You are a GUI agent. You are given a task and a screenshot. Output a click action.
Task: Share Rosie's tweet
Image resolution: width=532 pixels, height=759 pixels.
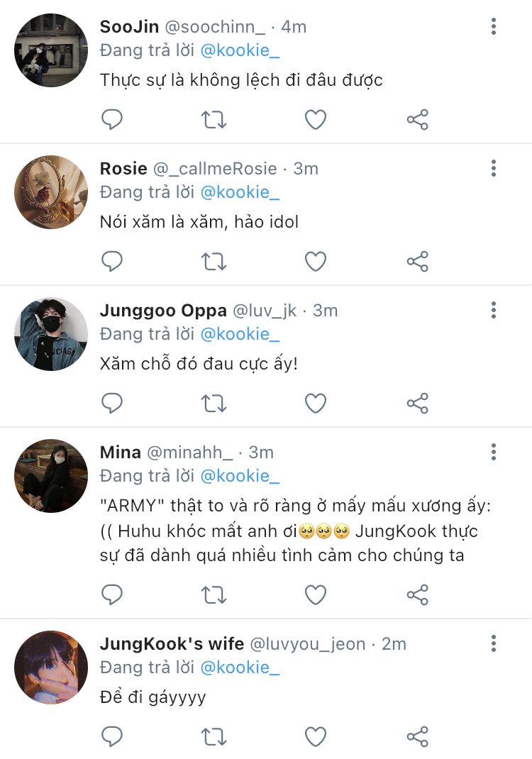[418, 261]
